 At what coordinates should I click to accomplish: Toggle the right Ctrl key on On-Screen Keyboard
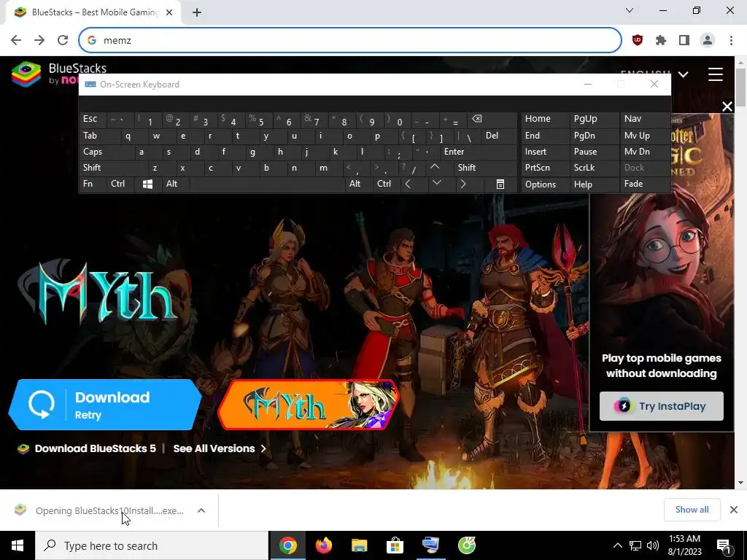coord(386,184)
